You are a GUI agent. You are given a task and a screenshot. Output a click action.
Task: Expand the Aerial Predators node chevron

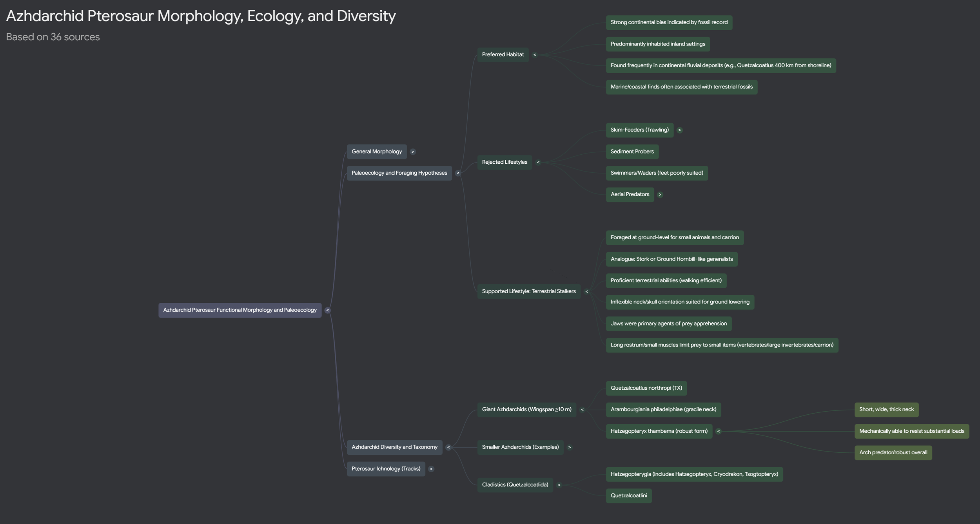[x=660, y=195]
